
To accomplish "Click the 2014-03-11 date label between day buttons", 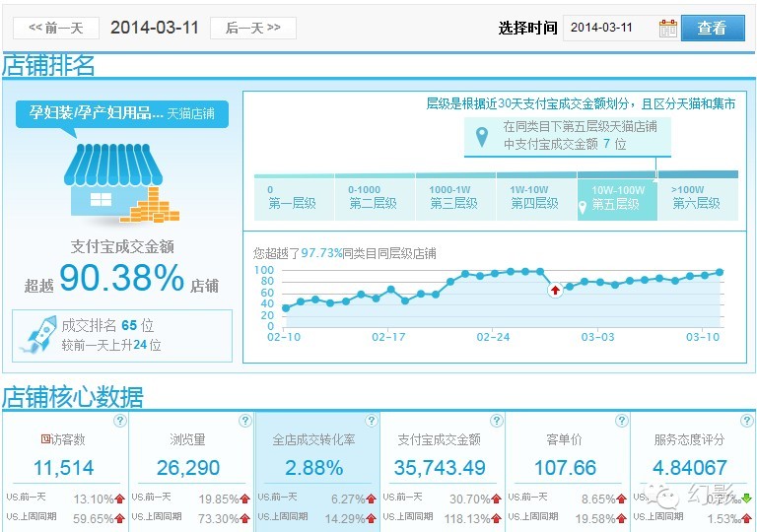I will click(155, 28).
